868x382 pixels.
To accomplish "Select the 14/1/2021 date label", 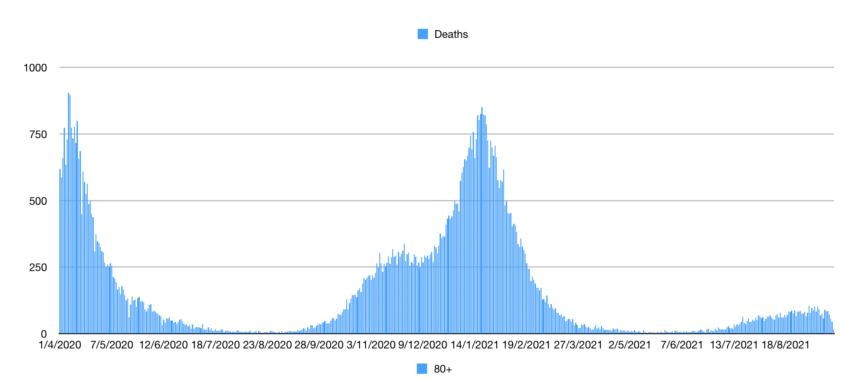I will click(x=474, y=345).
